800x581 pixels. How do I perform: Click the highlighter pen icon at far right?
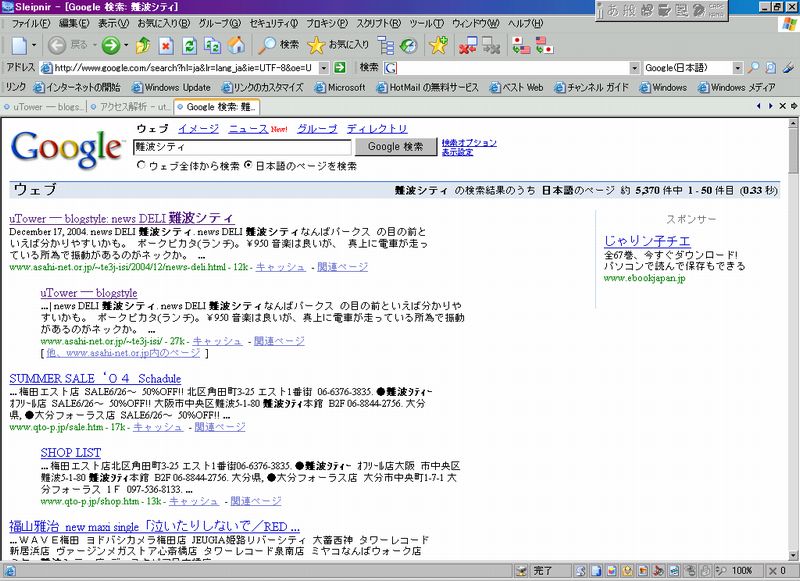pyautogui.click(x=788, y=67)
